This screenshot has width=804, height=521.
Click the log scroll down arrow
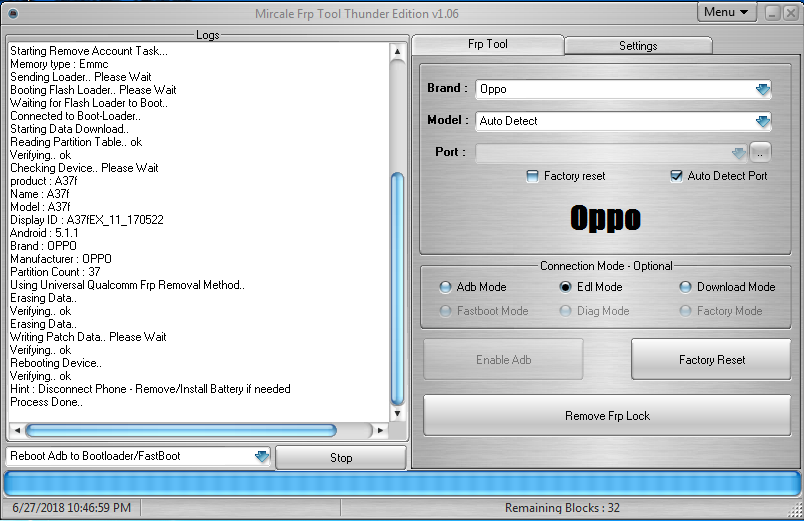coord(397,413)
